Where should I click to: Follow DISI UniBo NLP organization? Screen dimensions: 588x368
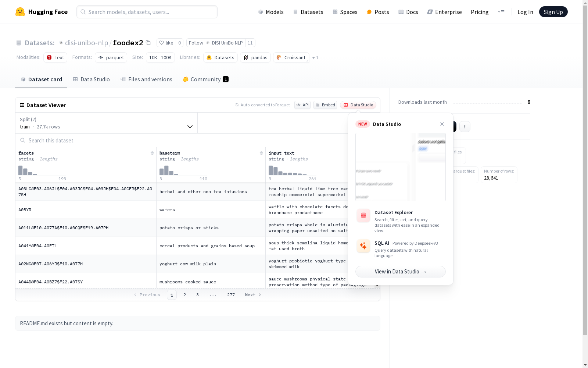tap(216, 43)
